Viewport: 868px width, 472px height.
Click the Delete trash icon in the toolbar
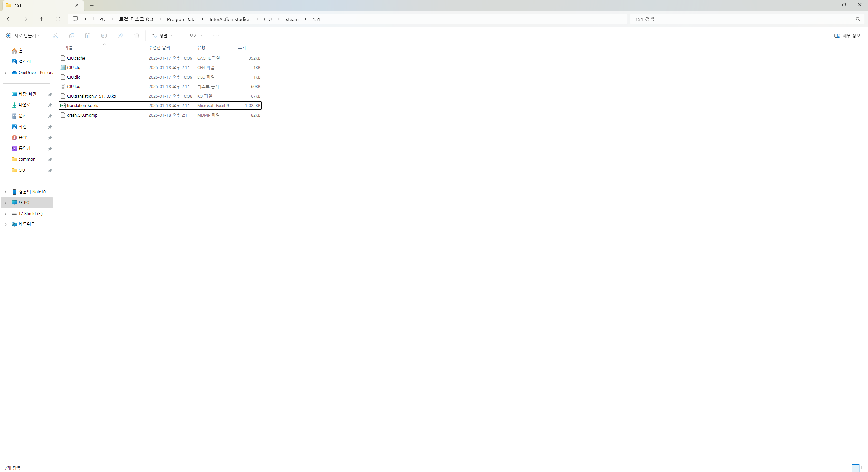137,36
